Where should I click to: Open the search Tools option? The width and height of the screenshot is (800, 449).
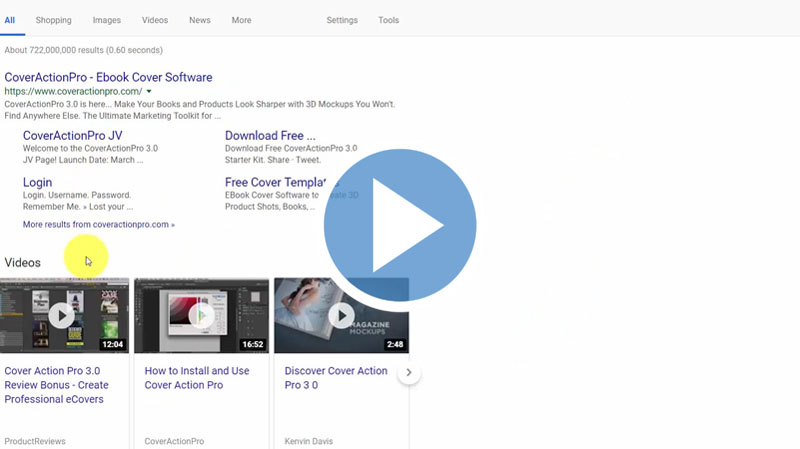tap(388, 20)
